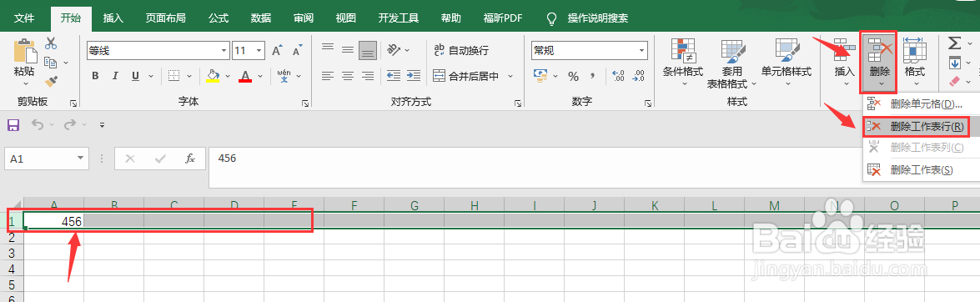Toggle Bold formatting
The width and height of the screenshot is (980, 302).
(96, 76)
